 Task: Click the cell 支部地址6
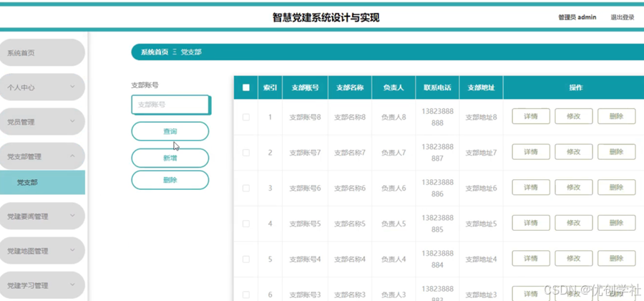coord(481,188)
